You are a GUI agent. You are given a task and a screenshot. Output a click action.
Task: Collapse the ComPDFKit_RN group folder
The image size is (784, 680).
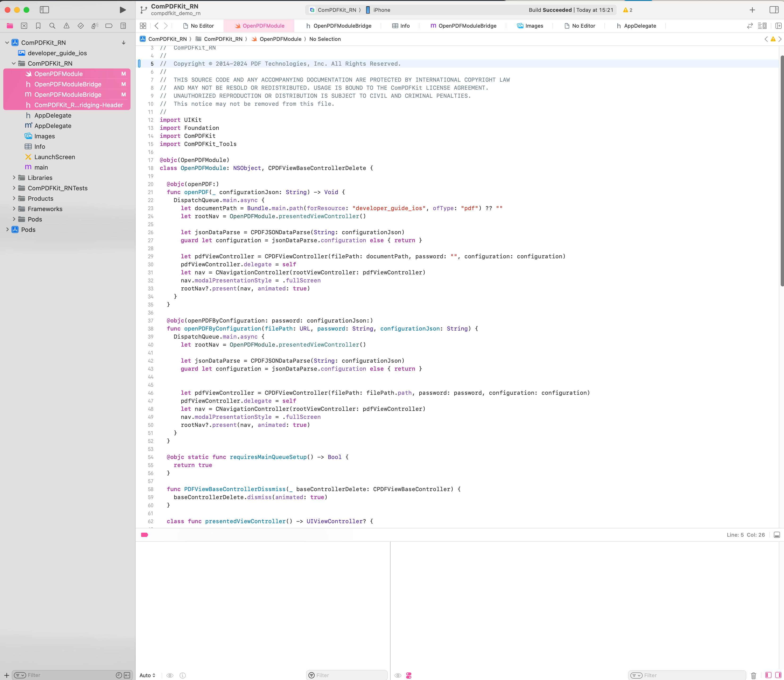click(x=14, y=63)
